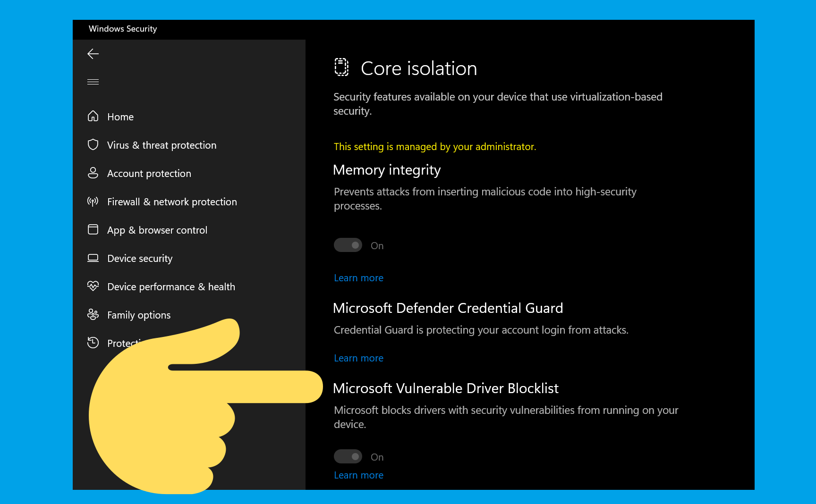Image resolution: width=816 pixels, height=504 pixels.
Task: Open Learn more under Credential Guard
Action: [x=358, y=358]
